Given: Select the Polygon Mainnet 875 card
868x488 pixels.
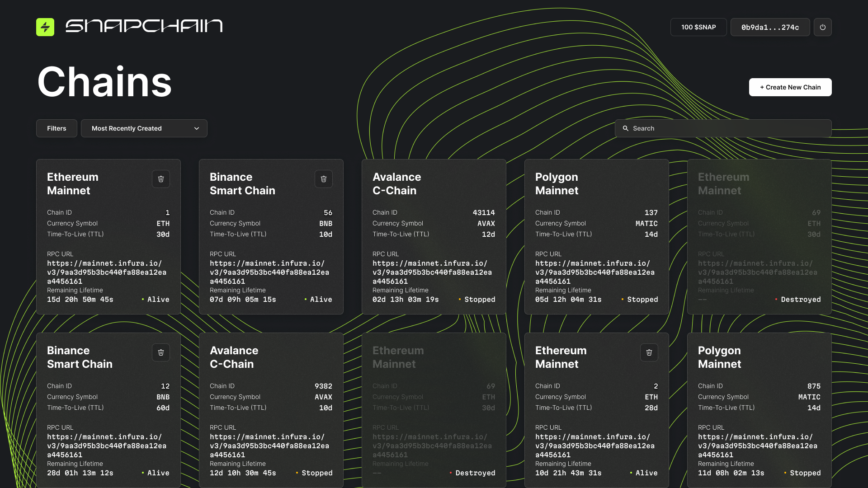Looking at the screenshot, I should tap(759, 410).
